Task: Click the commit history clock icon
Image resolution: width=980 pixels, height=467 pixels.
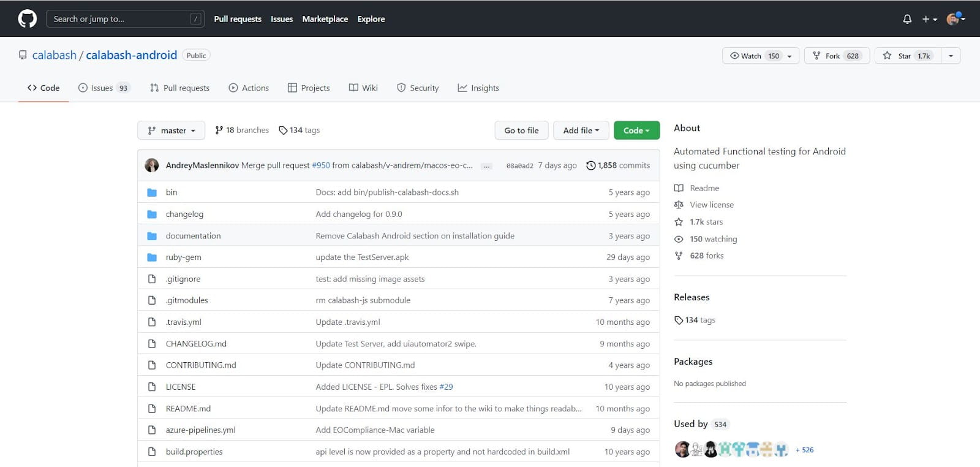Action: click(x=590, y=165)
